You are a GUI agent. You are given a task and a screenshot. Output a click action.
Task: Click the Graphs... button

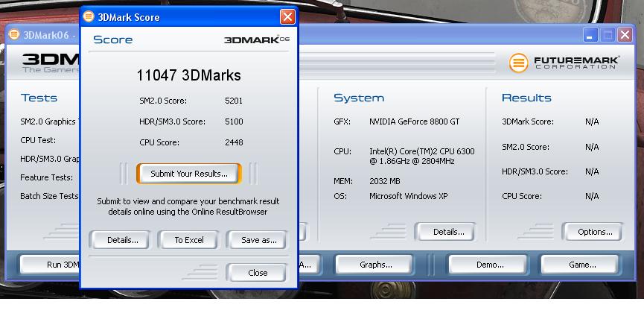coord(375,265)
